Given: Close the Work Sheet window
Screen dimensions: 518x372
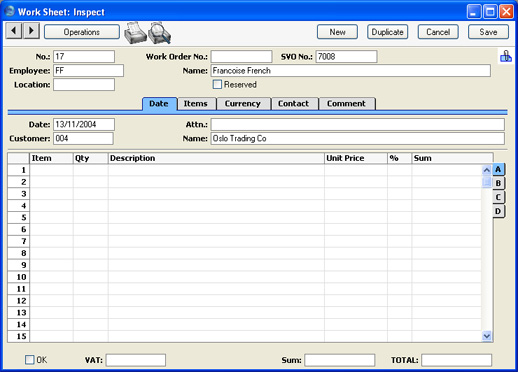Looking at the screenshot, I should click(506, 12).
